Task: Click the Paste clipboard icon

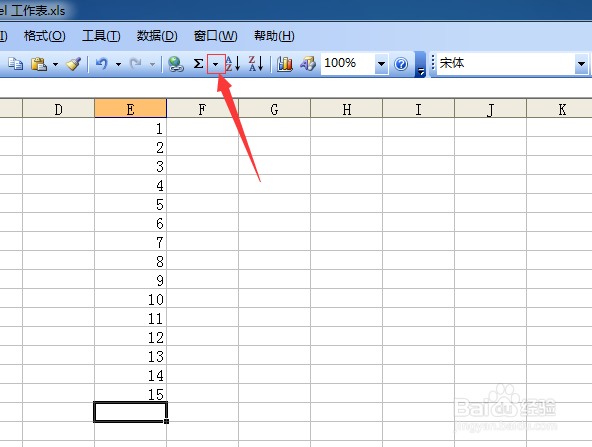Action: coord(39,64)
